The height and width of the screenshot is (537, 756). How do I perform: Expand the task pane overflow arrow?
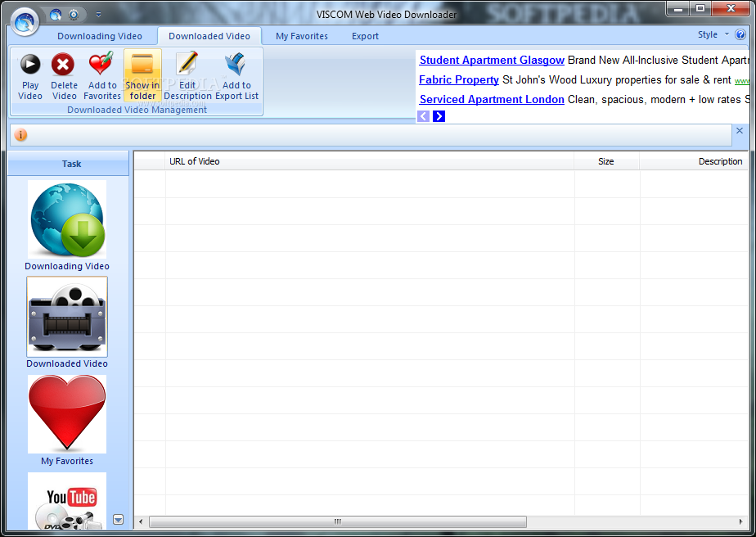coord(118,520)
